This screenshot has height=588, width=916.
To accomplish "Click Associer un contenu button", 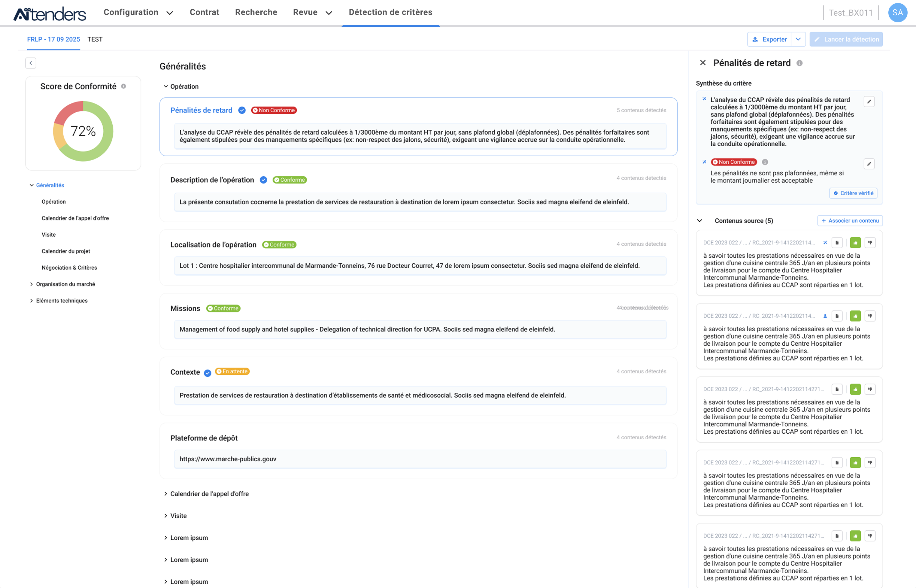I will coord(850,221).
